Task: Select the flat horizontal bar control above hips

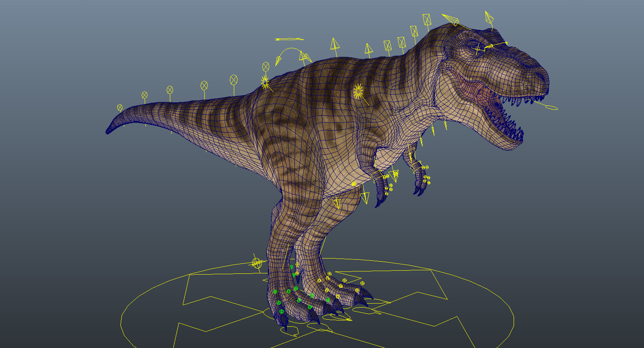Action: tap(289, 39)
